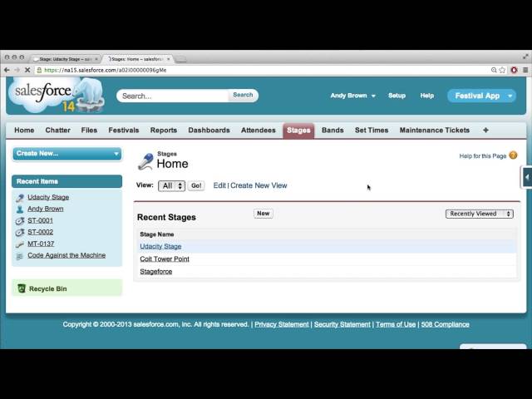
Task: Open the Set Times tab
Action: pyautogui.click(x=372, y=131)
